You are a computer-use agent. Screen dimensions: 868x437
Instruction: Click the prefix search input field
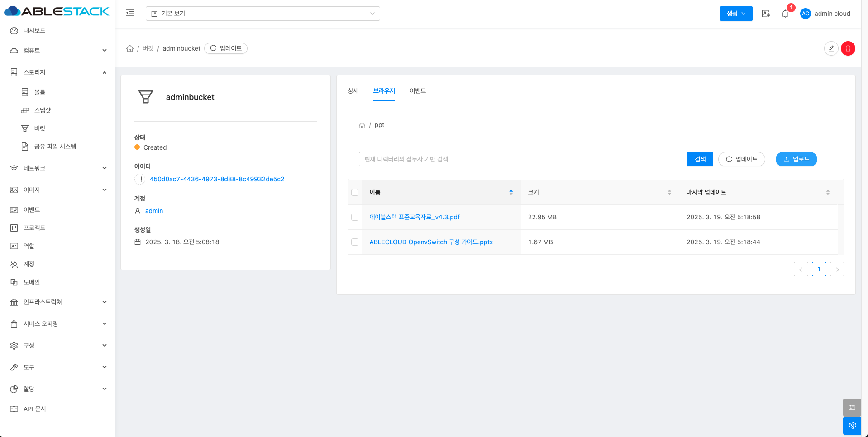tap(523, 159)
